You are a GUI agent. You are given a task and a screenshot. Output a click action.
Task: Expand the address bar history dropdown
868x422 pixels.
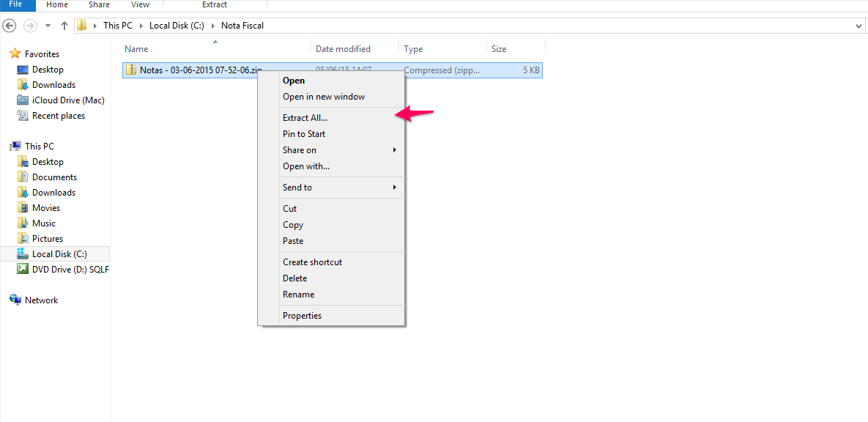(858, 26)
